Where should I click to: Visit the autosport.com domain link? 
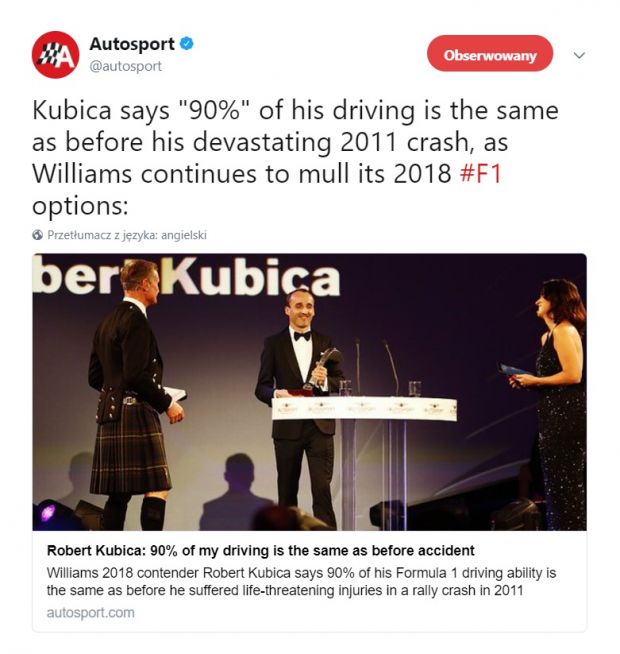91,613
